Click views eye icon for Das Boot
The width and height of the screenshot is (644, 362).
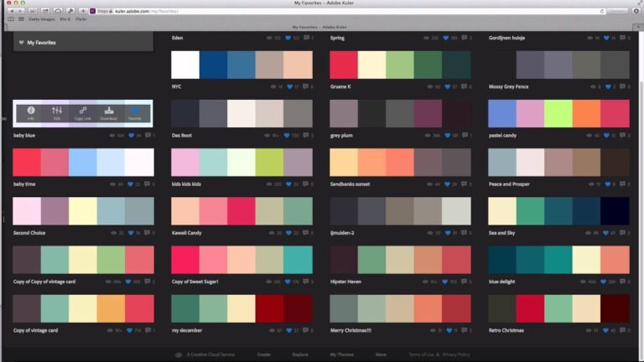[267, 135]
